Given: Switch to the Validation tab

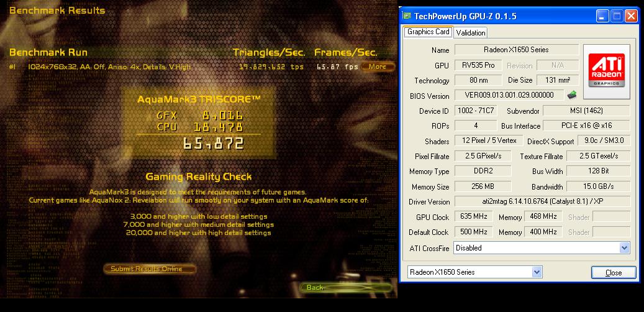Looking at the screenshot, I should pos(470,32).
